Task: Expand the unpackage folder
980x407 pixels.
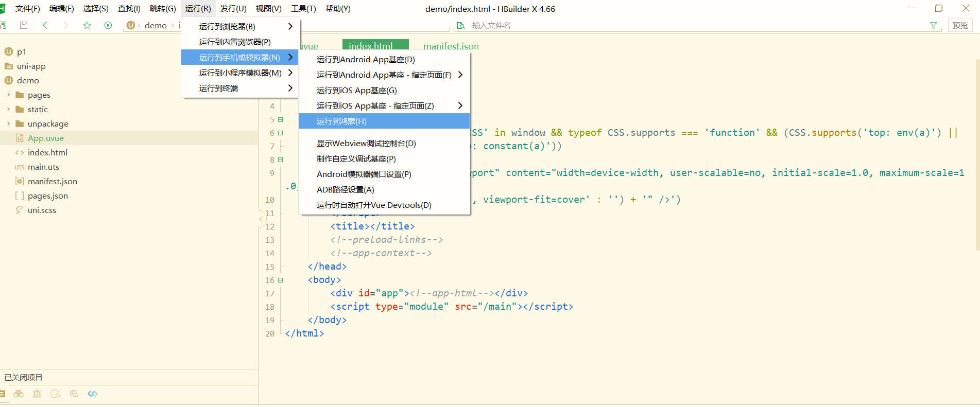Action: (x=8, y=123)
